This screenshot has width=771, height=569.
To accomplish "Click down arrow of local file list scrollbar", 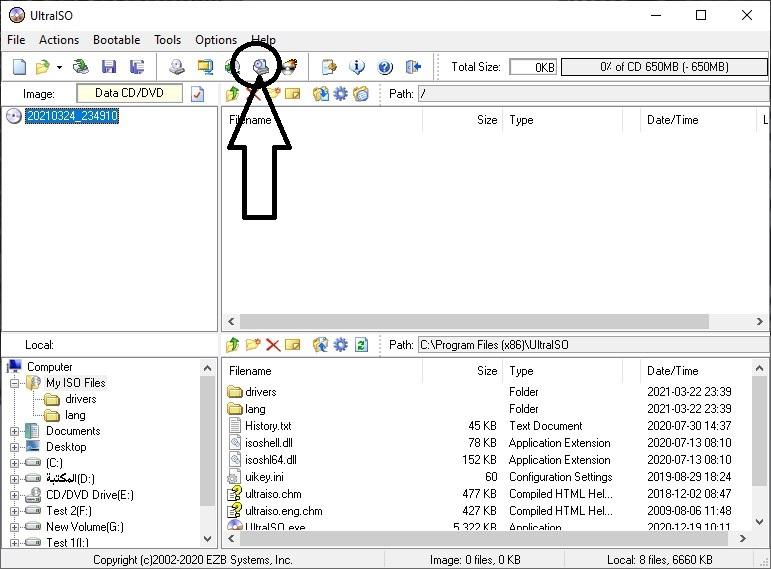I will tap(760, 521).
